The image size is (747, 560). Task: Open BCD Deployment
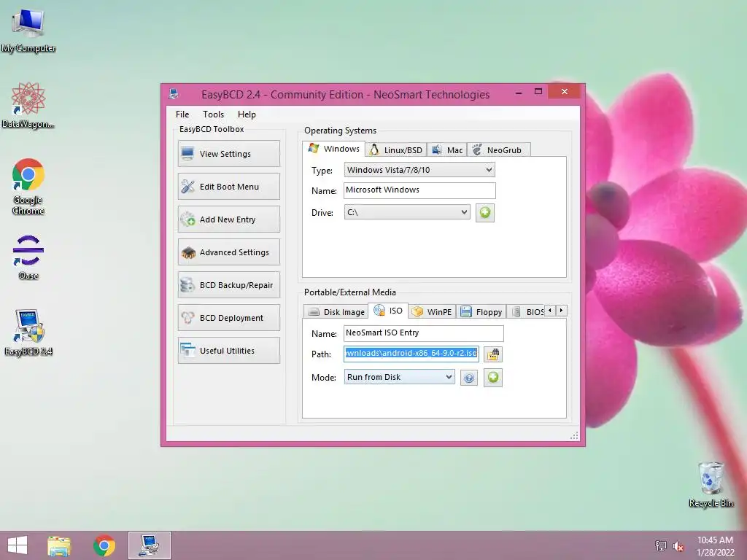228,318
